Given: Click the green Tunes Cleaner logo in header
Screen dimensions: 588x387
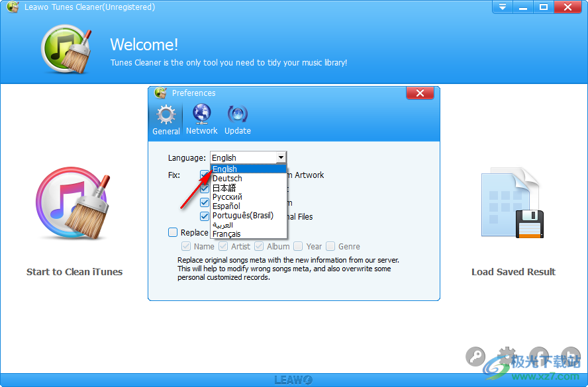Looking at the screenshot, I should [x=66, y=48].
